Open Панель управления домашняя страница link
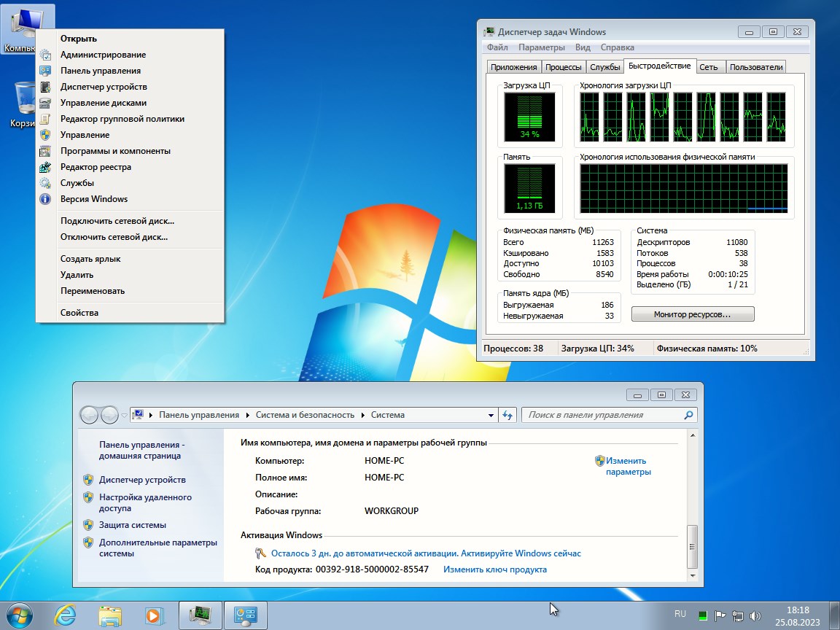Image resolution: width=840 pixels, height=630 pixels. click(x=141, y=450)
